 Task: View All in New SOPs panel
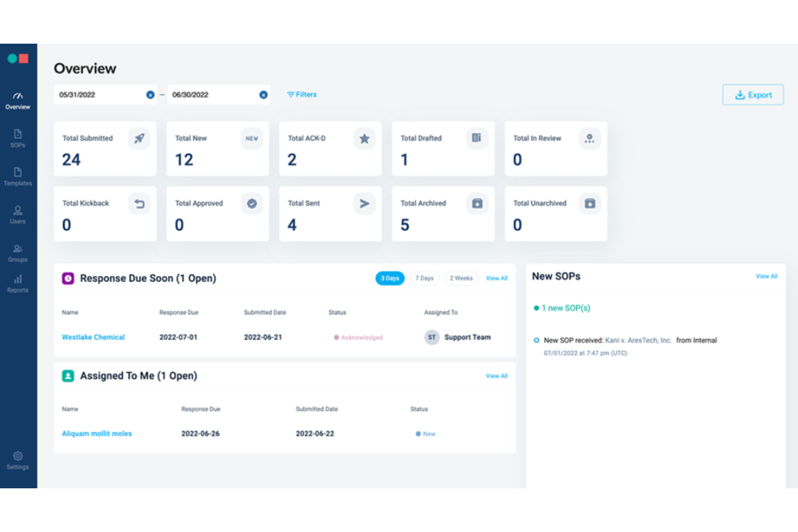[x=767, y=276]
